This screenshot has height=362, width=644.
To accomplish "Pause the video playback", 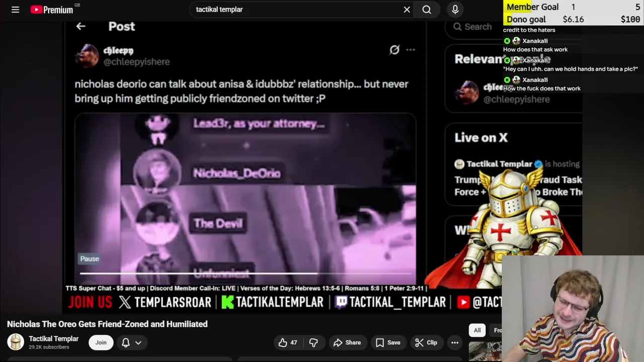I will tap(90, 258).
